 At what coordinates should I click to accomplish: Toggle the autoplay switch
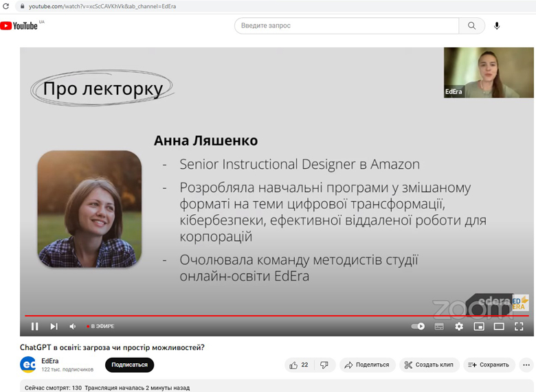(418, 327)
